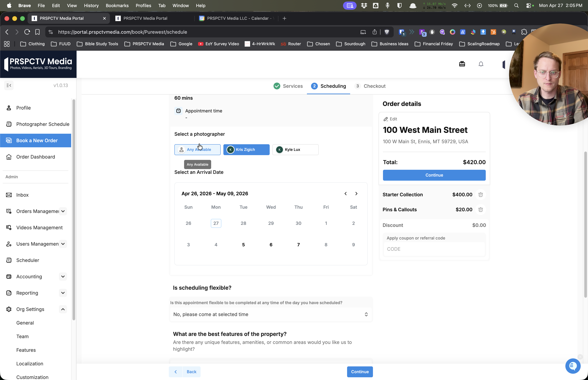Select April 30 in the calendar
588x380 pixels.
pos(298,223)
